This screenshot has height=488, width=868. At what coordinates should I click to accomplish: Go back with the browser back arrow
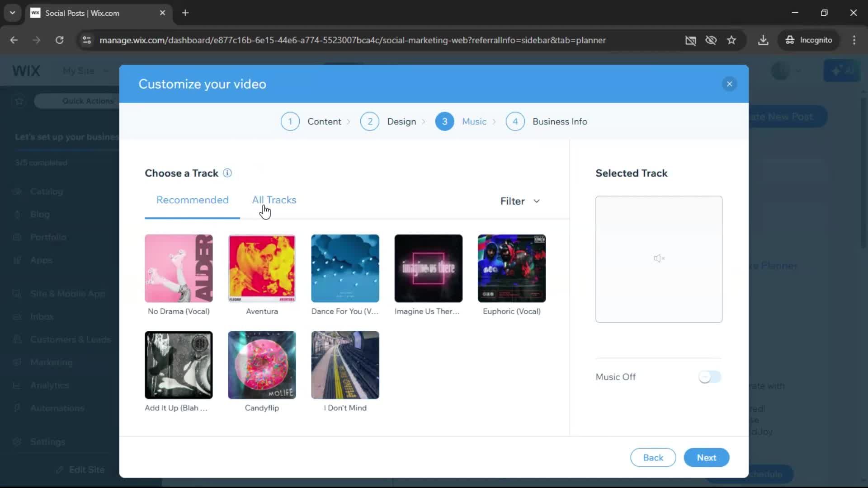point(14,40)
